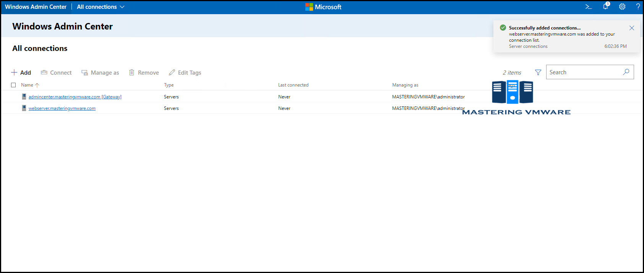This screenshot has width=644, height=273.
Task: Click server icon beside admincenter.masteringvmware.com
Action: point(24,96)
